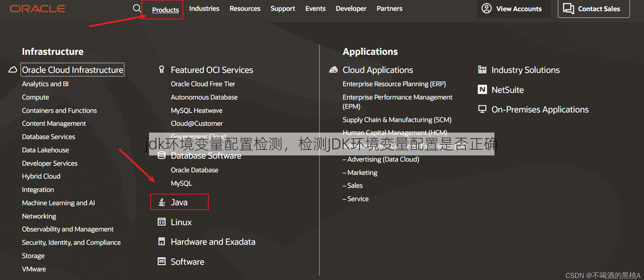Open the Java product link

coord(179,202)
